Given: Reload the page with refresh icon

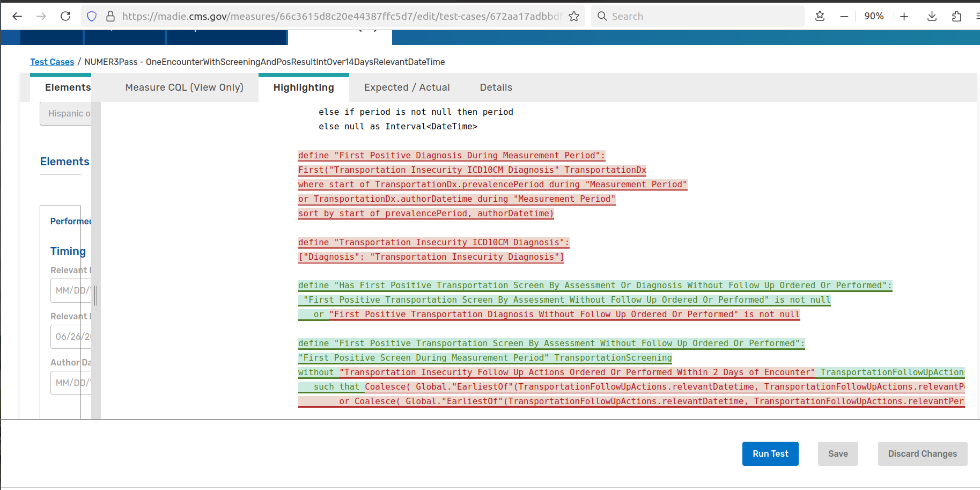Looking at the screenshot, I should click(x=65, y=16).
